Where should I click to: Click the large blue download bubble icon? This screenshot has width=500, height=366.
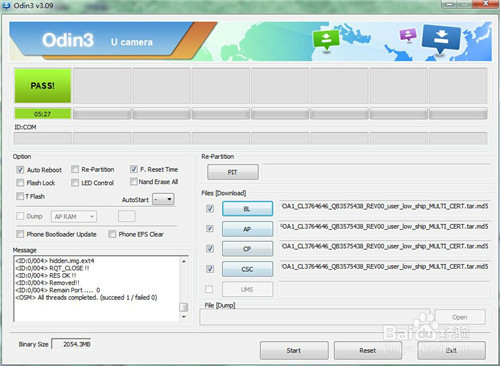[x=441, y=39]
